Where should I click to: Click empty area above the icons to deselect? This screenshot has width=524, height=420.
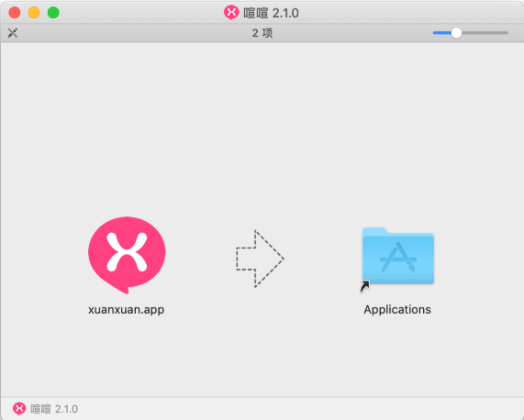(262, 127)
